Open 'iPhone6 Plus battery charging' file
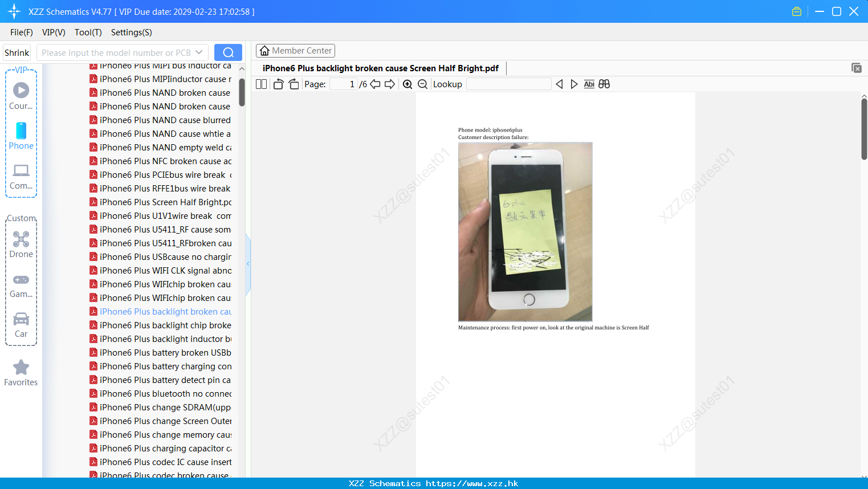This screenshot has height=489, width=868. click(160, 366)
